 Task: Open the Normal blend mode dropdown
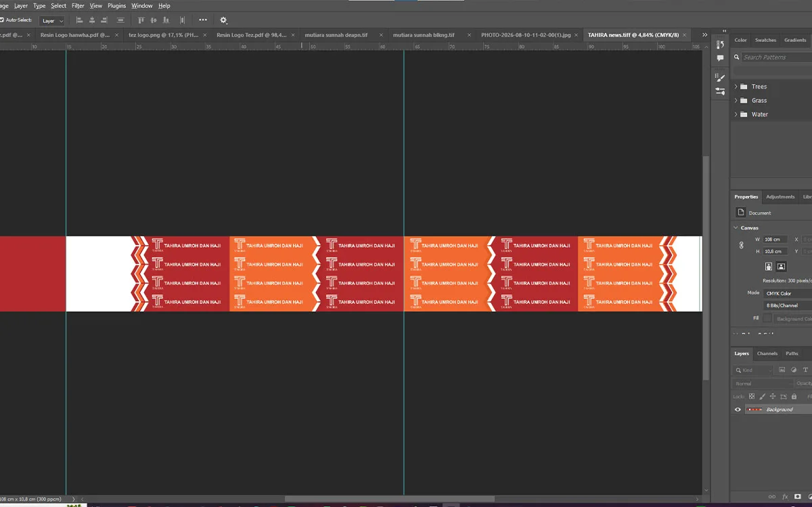(763, 383)
